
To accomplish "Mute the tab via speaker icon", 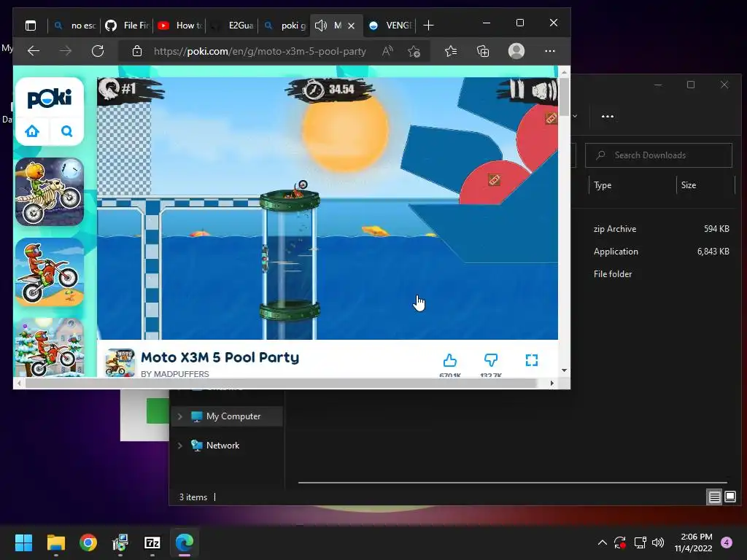I will point(321,26).
